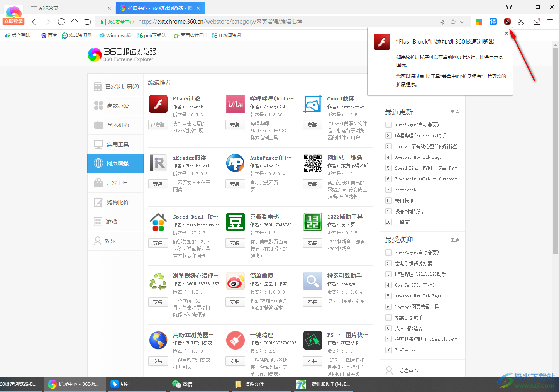Click the 浏览器缓存清理 recycle icon

click(x=158, y=281)
